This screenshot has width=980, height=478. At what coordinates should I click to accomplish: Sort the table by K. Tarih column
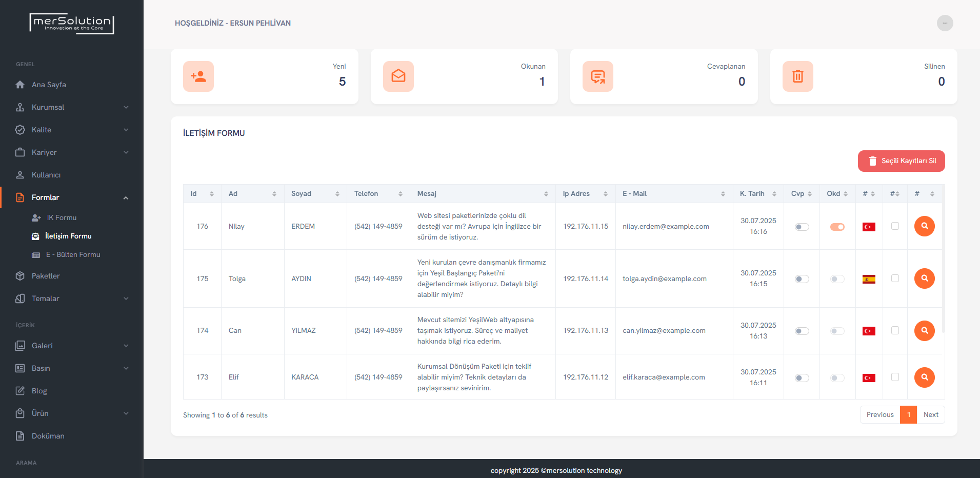coord(757,193)
